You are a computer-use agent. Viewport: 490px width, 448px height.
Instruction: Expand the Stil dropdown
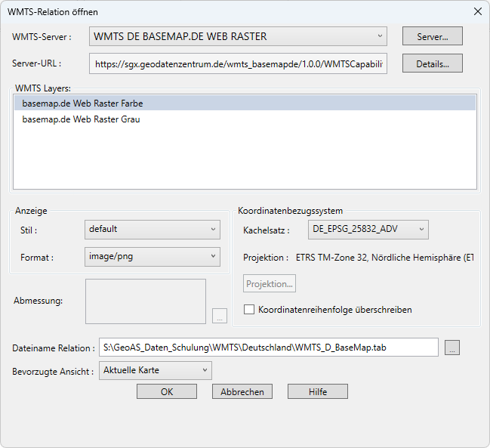point(153,230)
